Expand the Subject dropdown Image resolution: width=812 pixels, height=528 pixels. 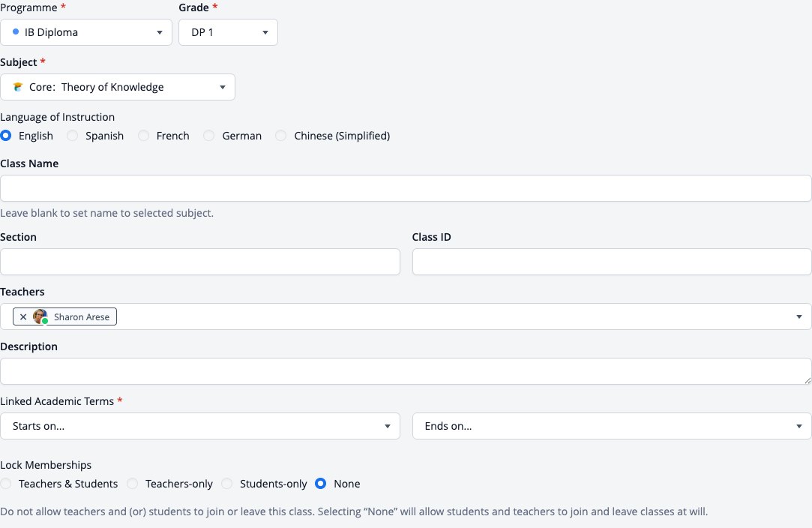coord(118,87)
